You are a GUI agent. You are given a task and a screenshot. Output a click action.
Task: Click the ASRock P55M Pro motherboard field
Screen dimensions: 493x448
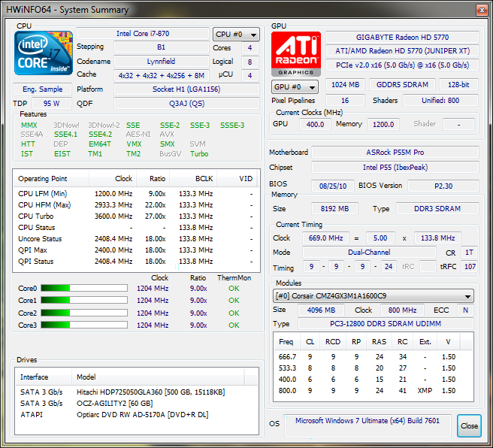395,153
